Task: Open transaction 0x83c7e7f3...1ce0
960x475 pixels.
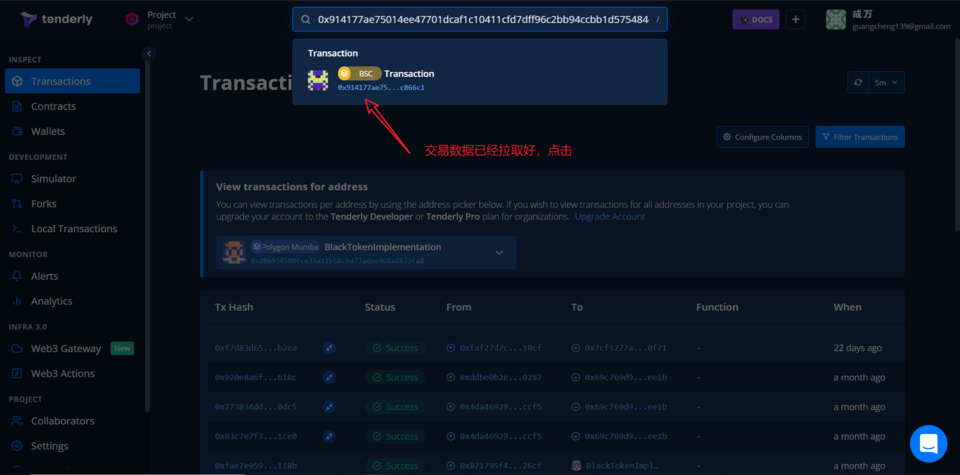Action: coord(255,436)
